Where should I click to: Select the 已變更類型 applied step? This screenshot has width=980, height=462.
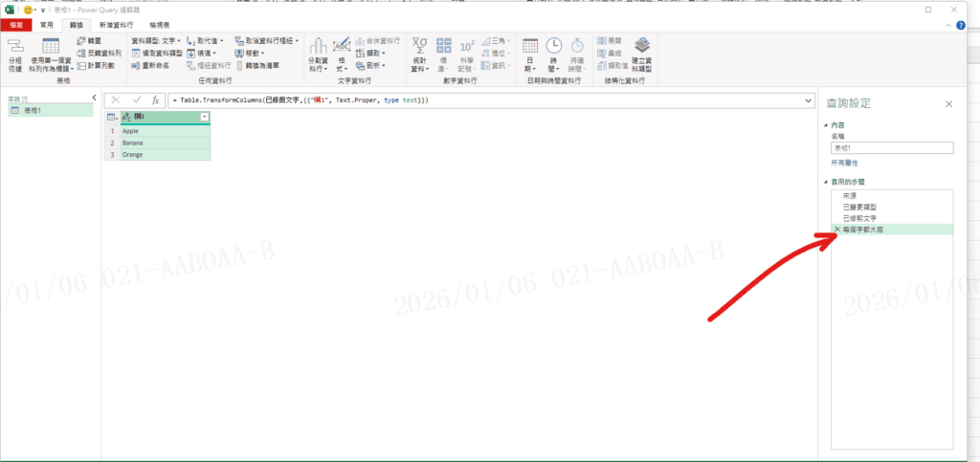click(859, 207)
